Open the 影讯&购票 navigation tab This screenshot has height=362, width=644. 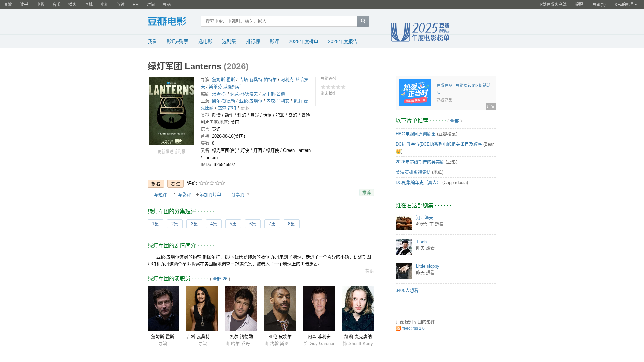tap(177, 41)
